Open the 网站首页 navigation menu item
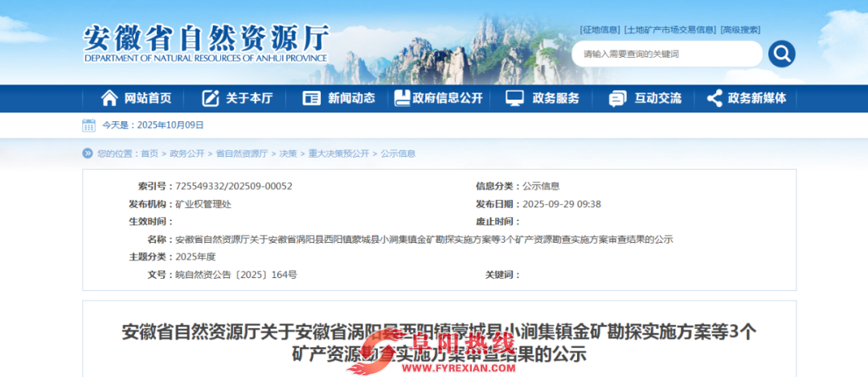Screen dimensions: 868x377 coord(147,98)
